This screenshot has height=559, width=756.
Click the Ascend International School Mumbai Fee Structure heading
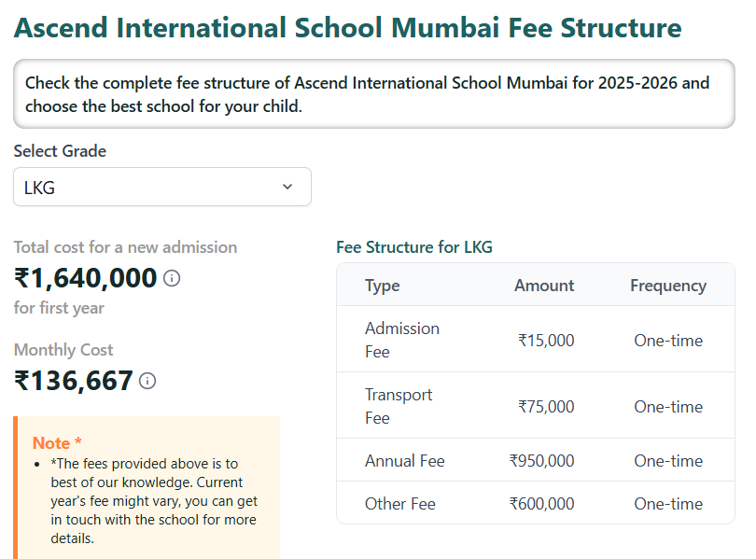[x=347, y=28]
